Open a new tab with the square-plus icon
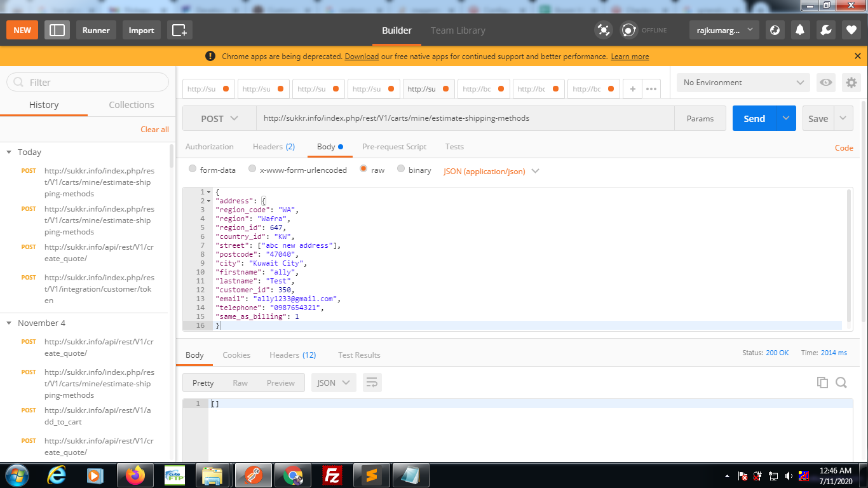 point(179,30)
